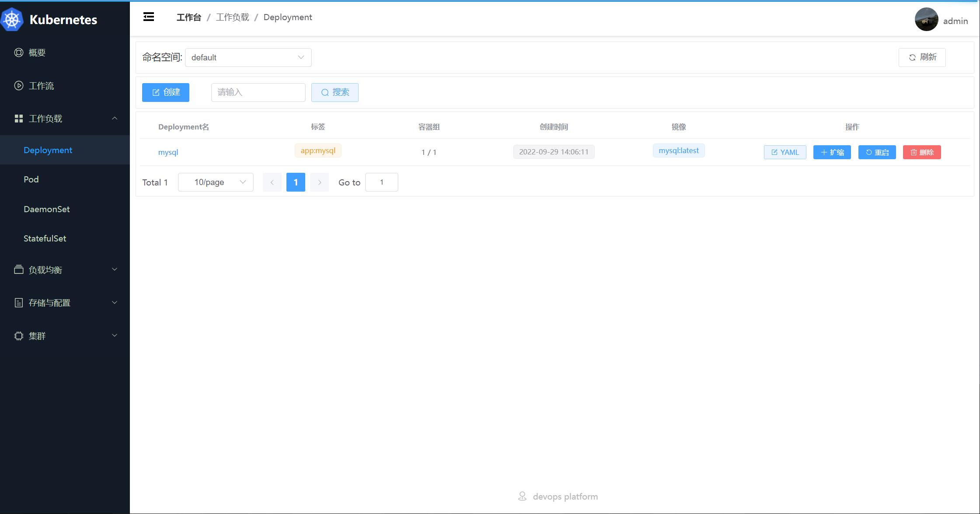Navigate to DaemonSet in sidebar
This screenshot has height=514, width=980.
(47, 209)
